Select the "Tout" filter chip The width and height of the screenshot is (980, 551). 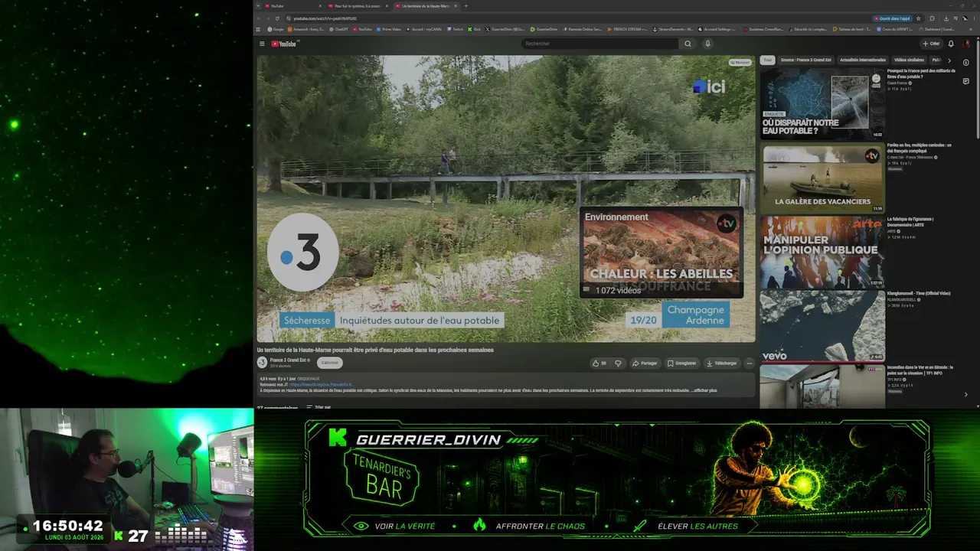click(768, 60)
